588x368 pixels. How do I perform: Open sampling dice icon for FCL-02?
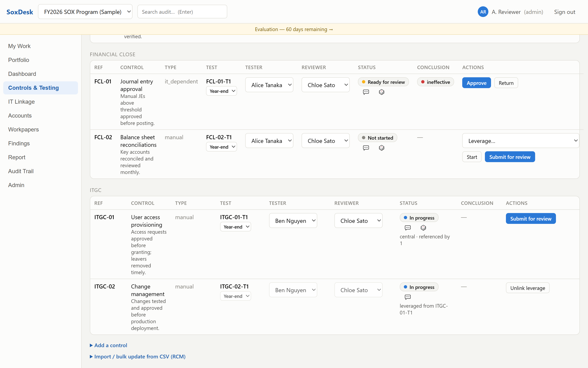[x=381, y=148]
